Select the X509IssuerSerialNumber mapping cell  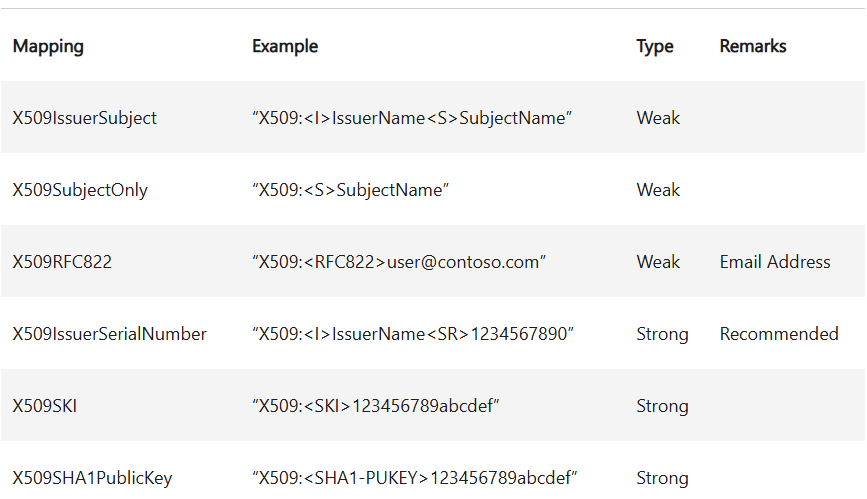pos(109,334)
